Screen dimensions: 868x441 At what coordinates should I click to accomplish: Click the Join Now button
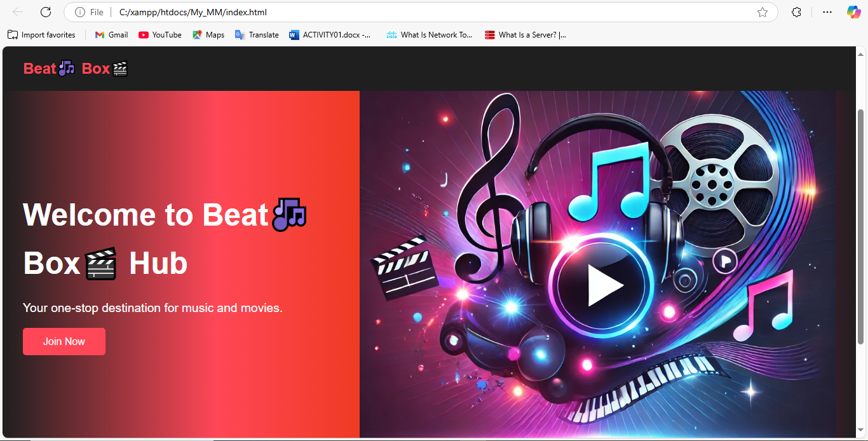(64, 342)
